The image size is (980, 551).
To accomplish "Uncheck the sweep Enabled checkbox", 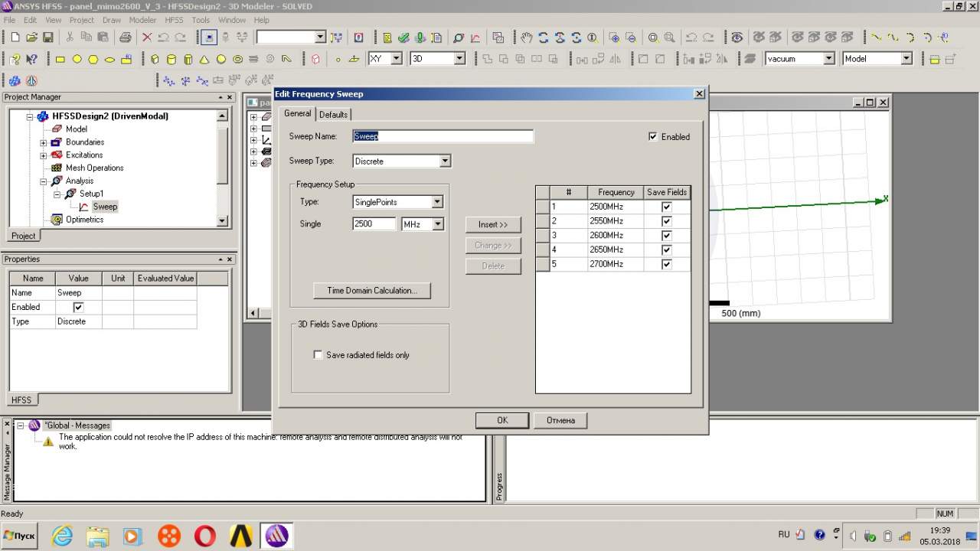I will coord(652,137).
